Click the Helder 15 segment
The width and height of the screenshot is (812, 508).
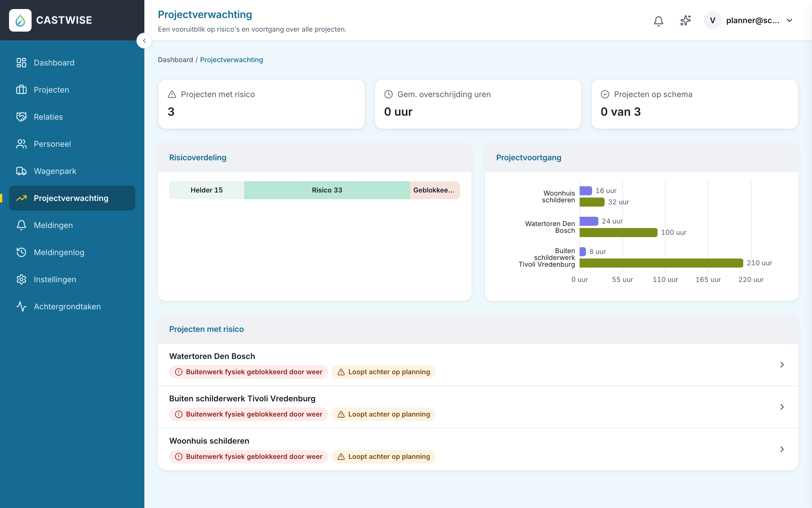coord(207,190)
